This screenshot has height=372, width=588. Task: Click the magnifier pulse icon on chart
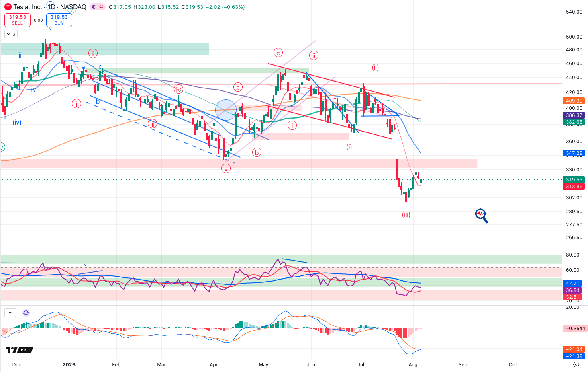click(x=481, y=216)
